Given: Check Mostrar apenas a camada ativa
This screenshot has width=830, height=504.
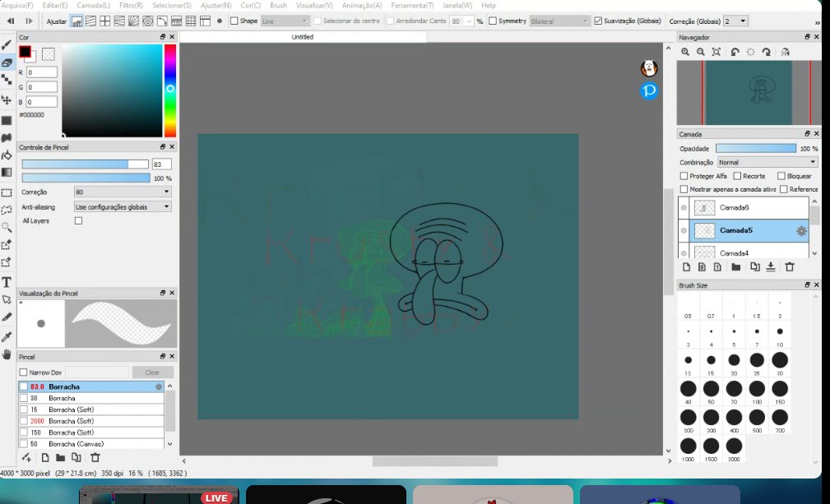Looking at the screenshot, I should point(684,189).
